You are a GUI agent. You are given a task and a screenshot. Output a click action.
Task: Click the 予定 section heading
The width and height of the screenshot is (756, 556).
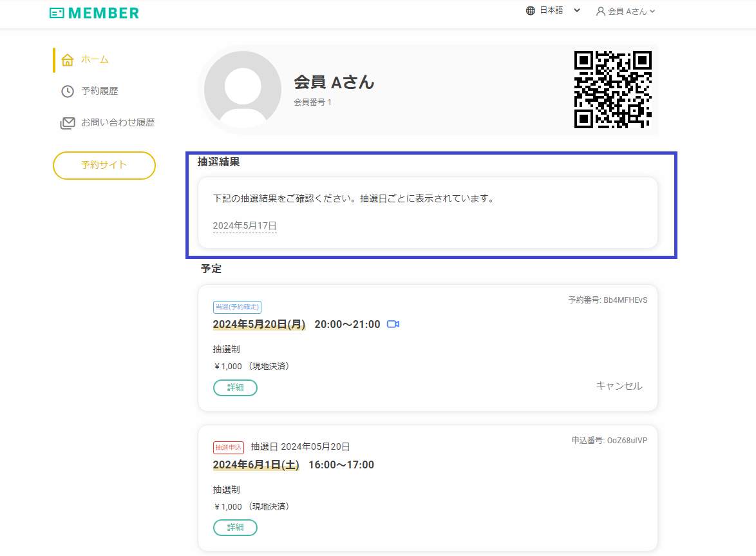pos(211,269)
